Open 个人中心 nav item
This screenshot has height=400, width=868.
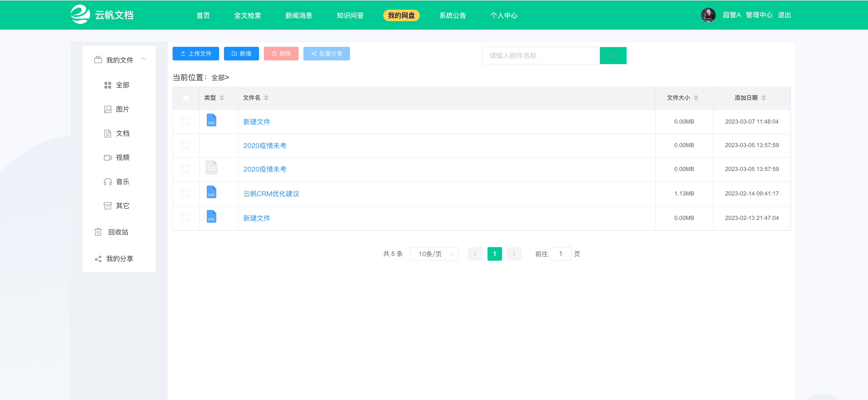(504, 15)
